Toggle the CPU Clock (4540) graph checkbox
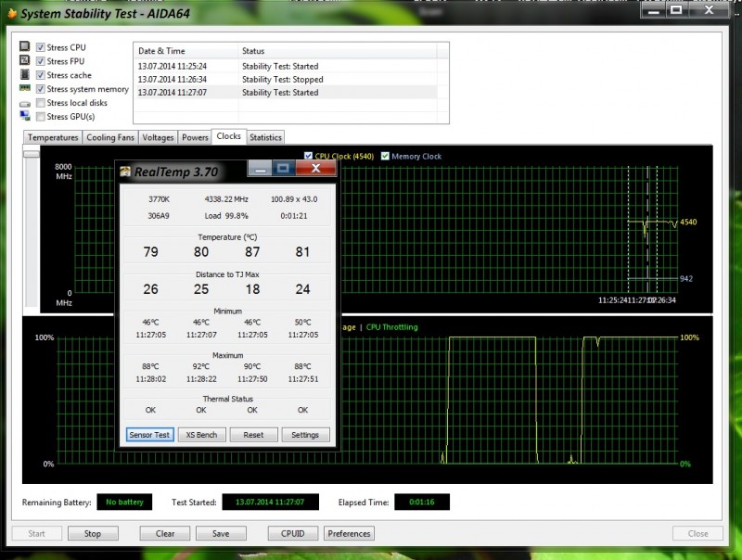This screenshot has height=560, width=742. (309, 156)
